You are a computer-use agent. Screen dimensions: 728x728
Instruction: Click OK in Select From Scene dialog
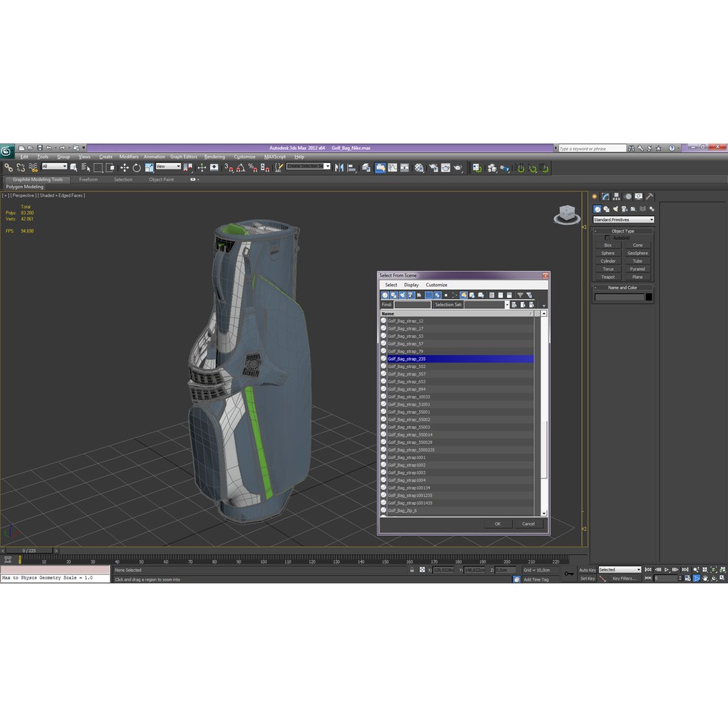pyautogui.click(x=497, y=524)
